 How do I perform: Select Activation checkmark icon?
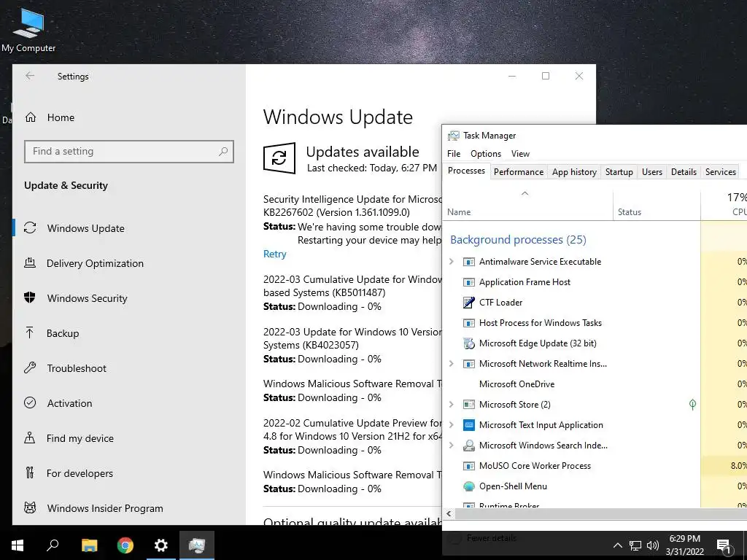[x=30, y=402]
